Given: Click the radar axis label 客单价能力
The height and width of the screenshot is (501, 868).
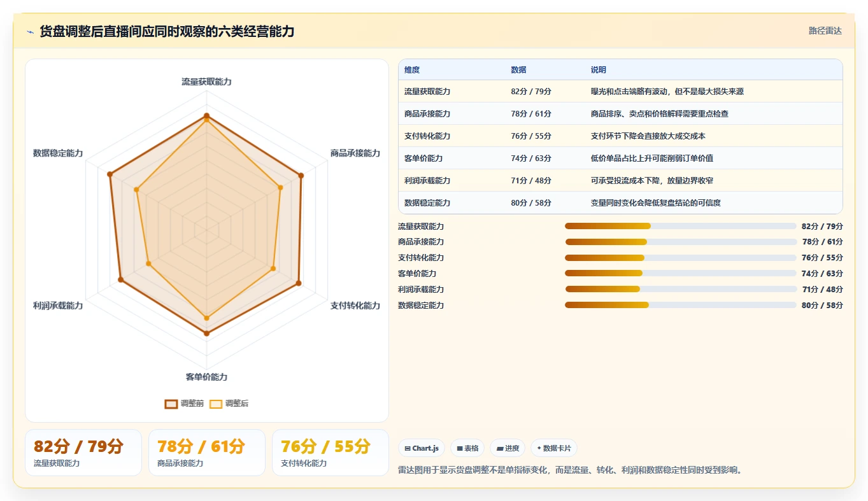Looking at the screenshot, I should click(206, 378).
